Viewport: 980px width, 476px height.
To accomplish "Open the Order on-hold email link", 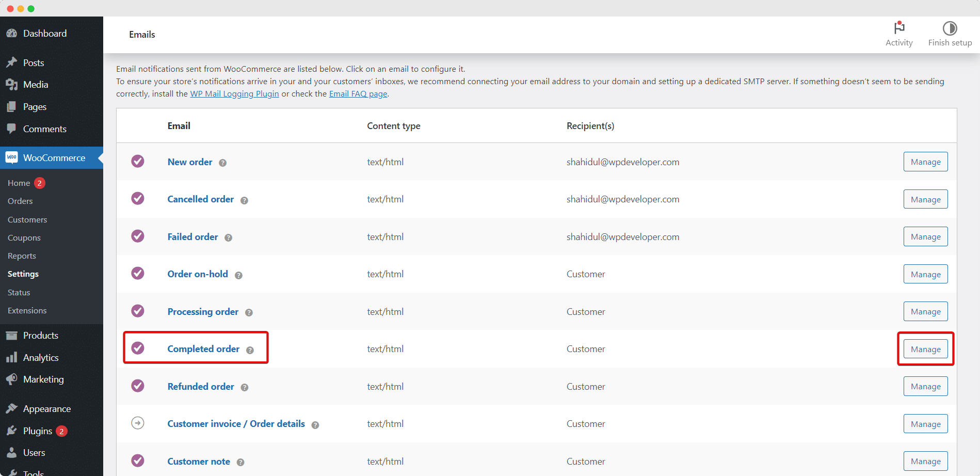I will (198, 274).
